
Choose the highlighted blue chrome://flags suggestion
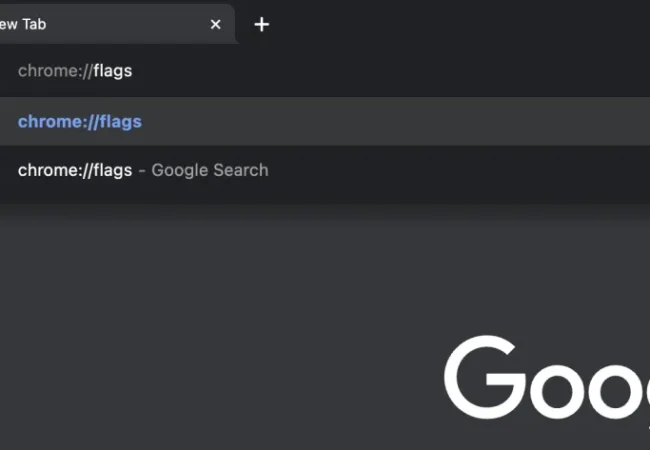pos(80,122)
